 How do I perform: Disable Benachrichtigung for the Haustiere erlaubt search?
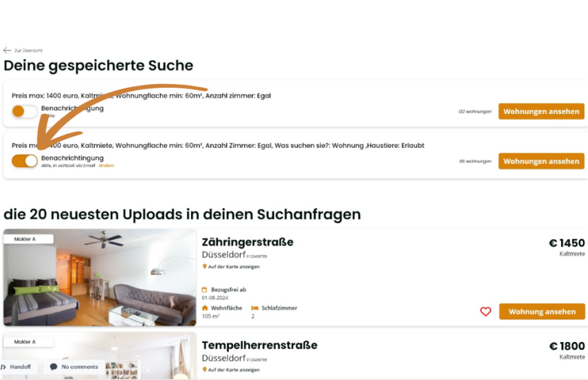pyautogui.click(x=25, y=161)
